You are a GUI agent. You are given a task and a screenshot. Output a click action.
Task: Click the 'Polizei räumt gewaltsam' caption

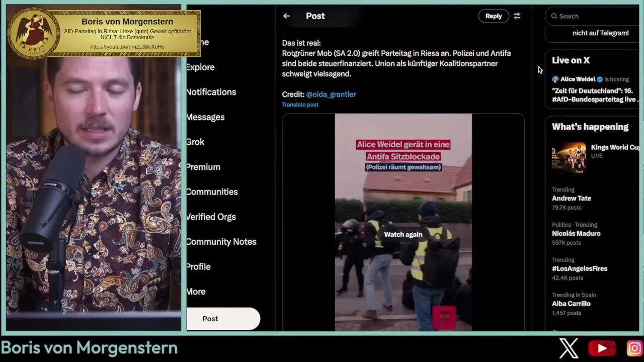tap(403, 167)
